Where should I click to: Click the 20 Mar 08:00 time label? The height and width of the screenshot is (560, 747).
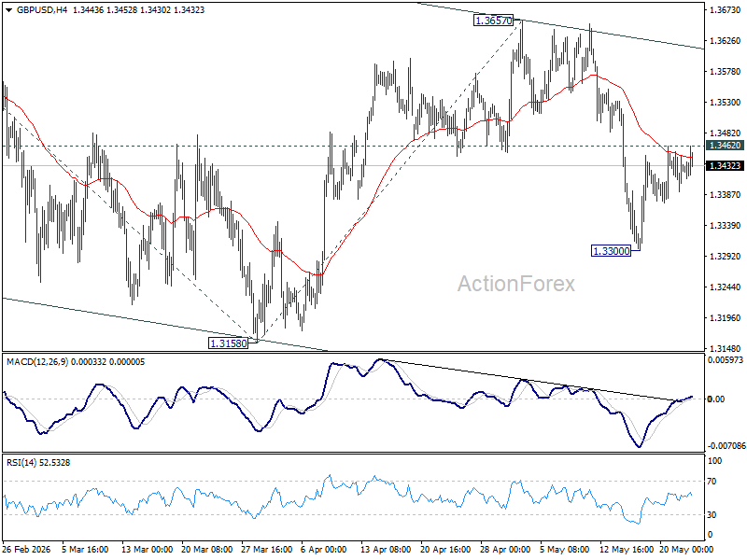pos(206,550)
